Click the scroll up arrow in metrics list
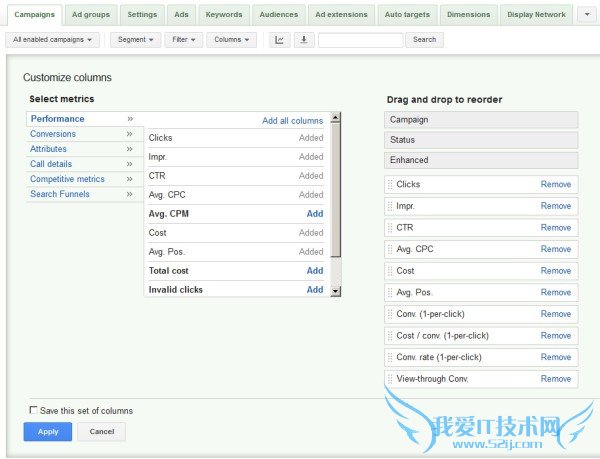 pyautogui.click(x=335, y=118)
